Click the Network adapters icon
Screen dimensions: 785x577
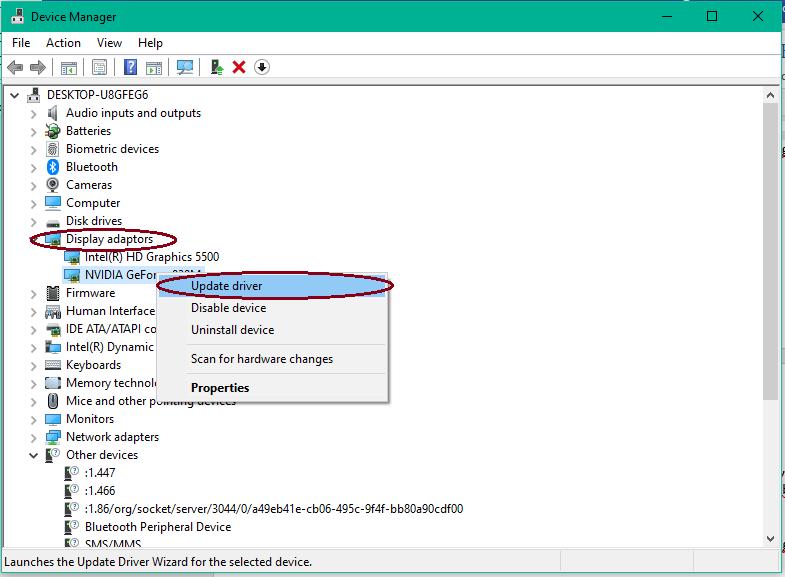[53, 437]
